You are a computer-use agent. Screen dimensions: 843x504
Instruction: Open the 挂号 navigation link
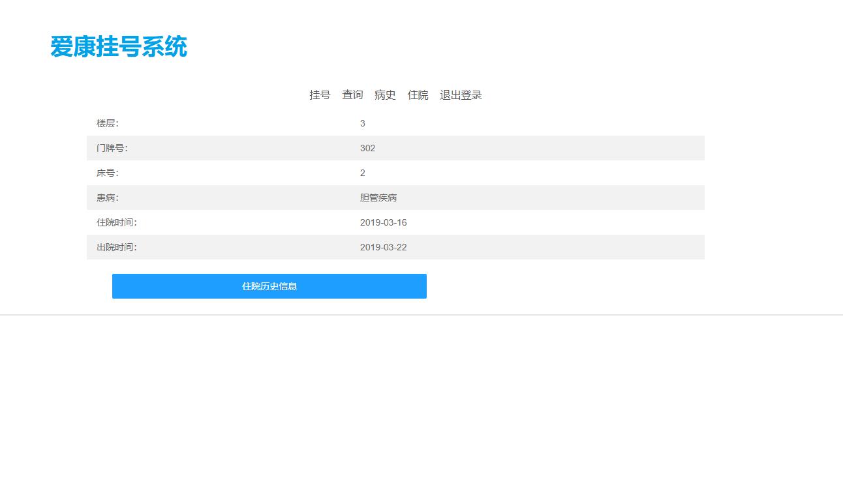click(x=320, y=95)
